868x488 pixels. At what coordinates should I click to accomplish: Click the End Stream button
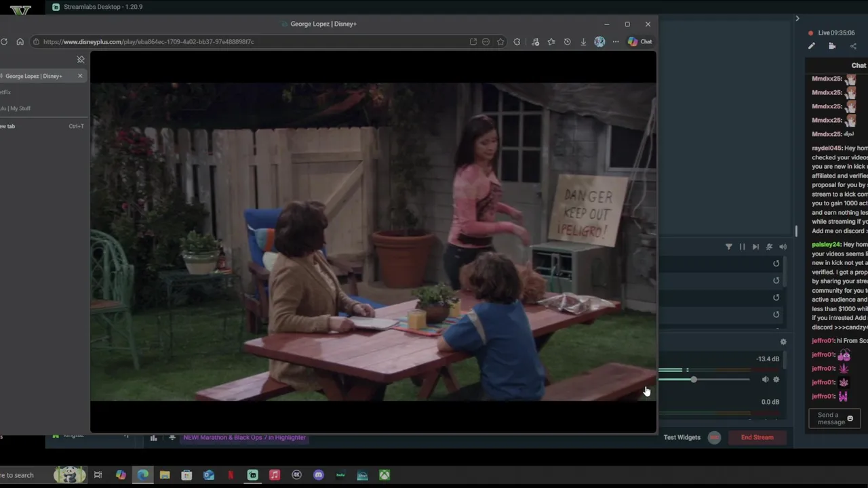757,437
